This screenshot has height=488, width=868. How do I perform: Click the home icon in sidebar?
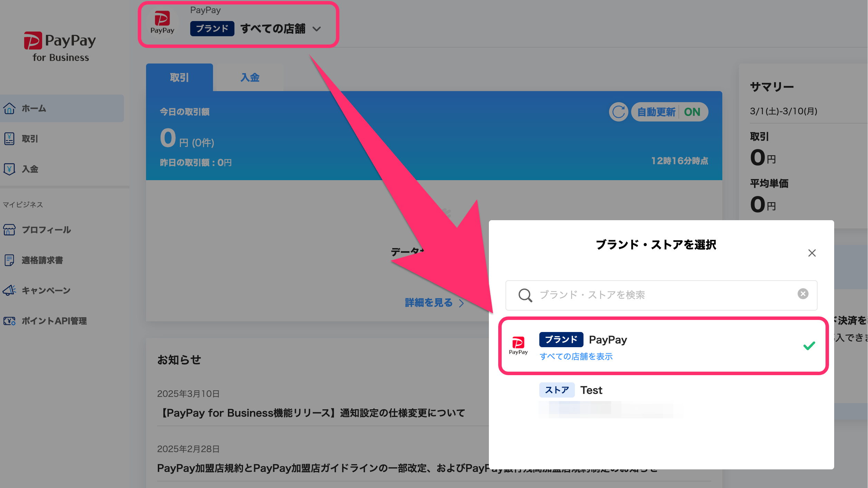pyautogui.click(x=9, y=108)
